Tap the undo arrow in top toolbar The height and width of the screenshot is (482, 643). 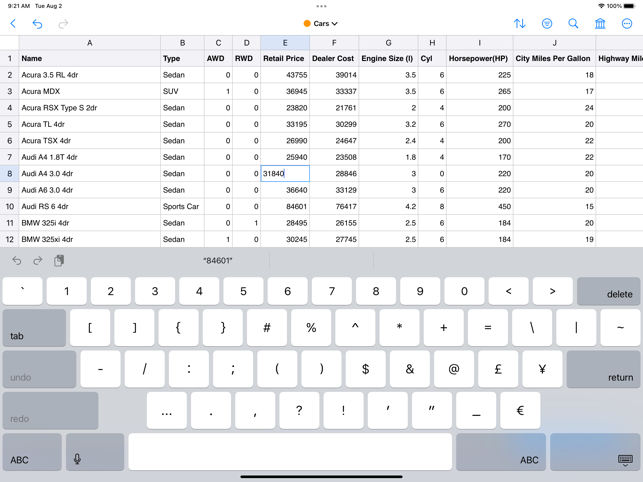click(37, 24)
